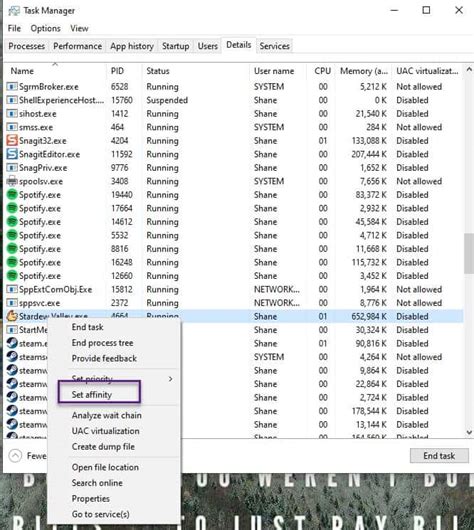Image resolution: width=474 pixels, height=530 pixels.
Task: Open Properties from context menu
Action: 91,499
